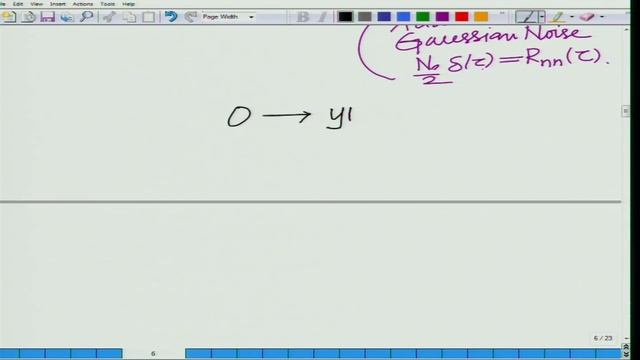Jump to first page segment in page bar
640x360 pixels.
9,353
